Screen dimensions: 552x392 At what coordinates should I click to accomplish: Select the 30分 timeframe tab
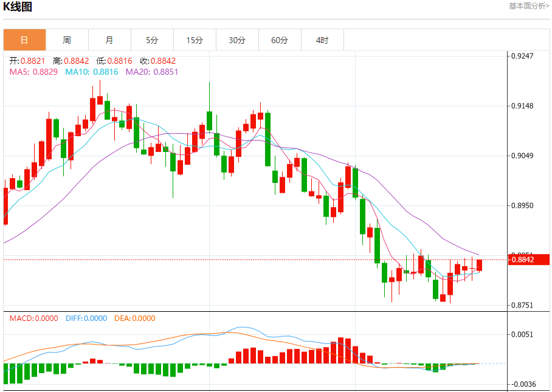[x=237, y=40]
